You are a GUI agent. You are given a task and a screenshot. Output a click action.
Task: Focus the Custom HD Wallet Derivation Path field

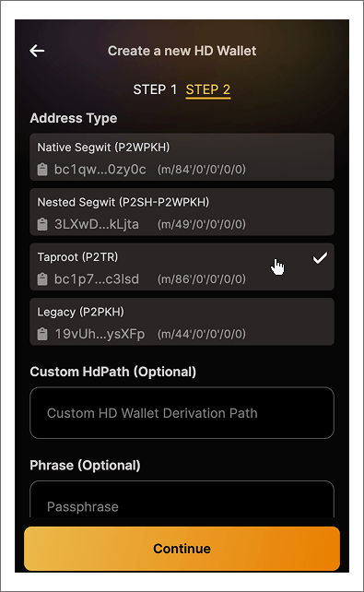point(182,413)
